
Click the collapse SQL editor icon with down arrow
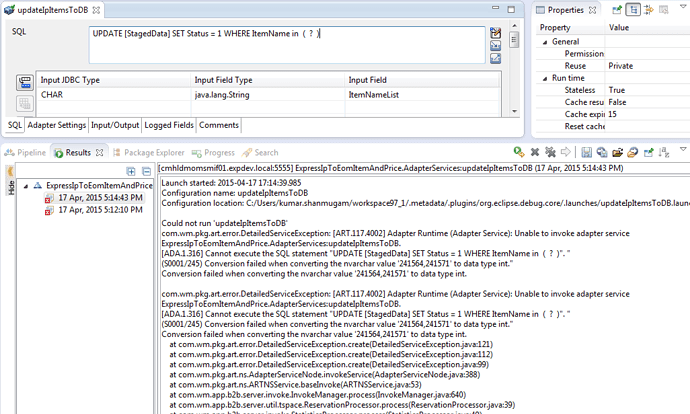coord(495,45)
